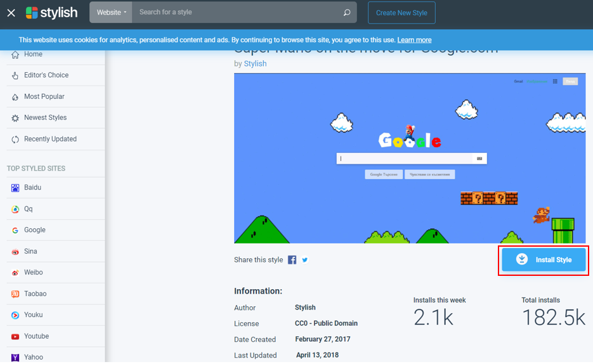Image resolution: width=593 pixels, height=364 pixels.
Task: Click the Google G icon
Action: click(x=15, y=231)
